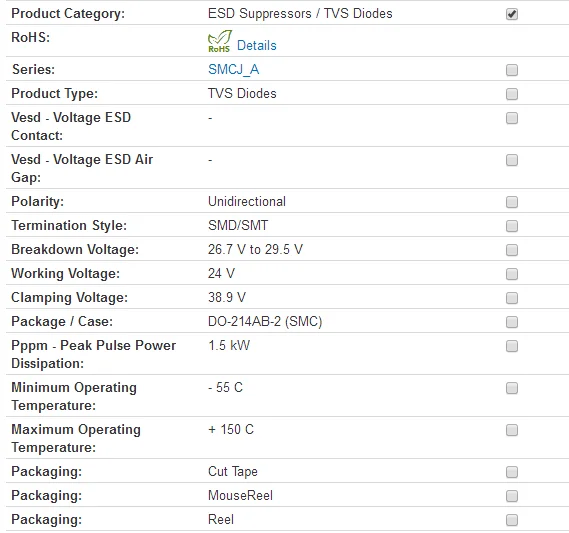
Task: Click the 'RoHS:' row label
Action: click(30, 37)
